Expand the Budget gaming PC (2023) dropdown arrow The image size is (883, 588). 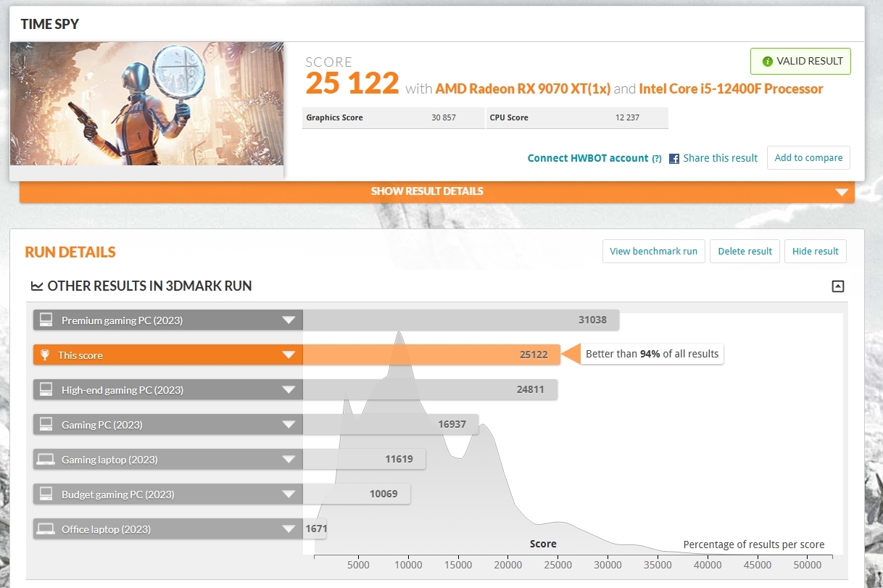[x=289, y=494]
